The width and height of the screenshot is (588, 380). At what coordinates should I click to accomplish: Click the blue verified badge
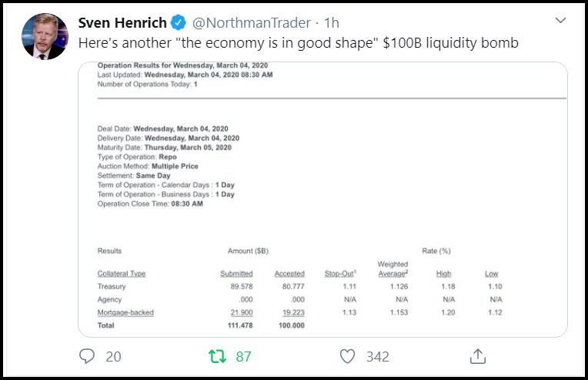click(x=178, y=22)
